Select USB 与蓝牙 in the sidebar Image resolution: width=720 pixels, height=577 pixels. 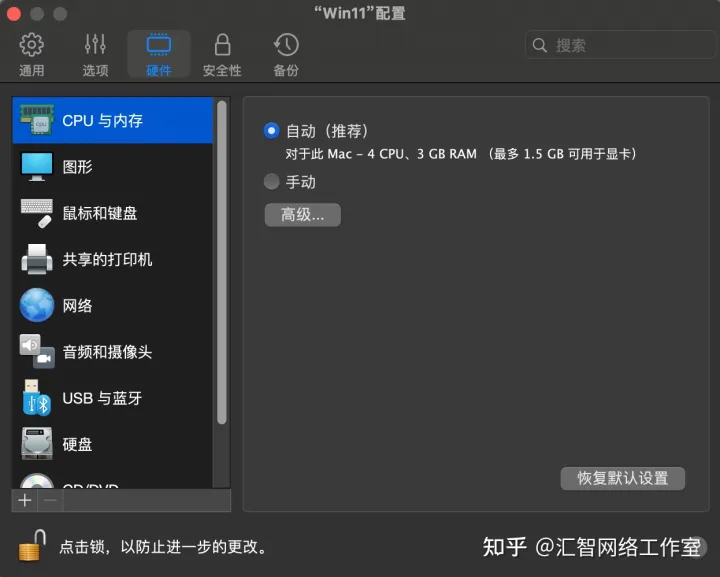(x=112, y=398)
